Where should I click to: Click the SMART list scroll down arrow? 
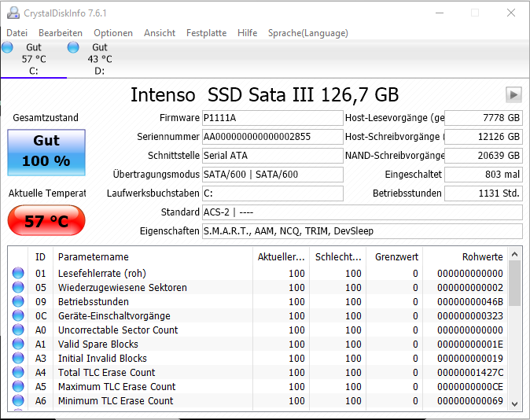515,403
